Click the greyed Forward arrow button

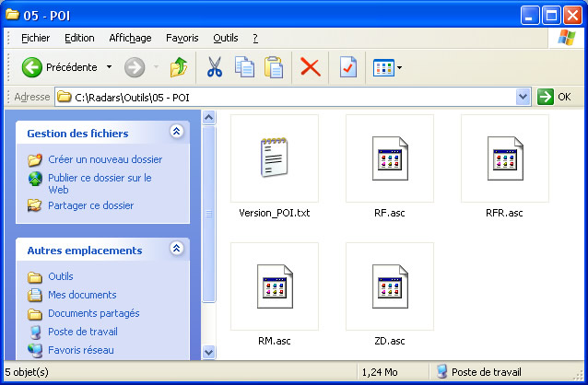click(x=135, y=67)
